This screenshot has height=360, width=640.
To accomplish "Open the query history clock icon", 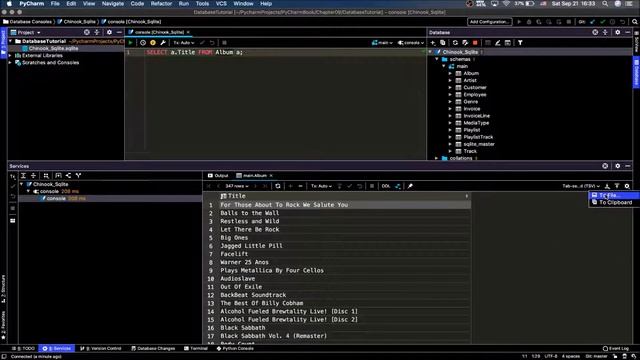I will pos(143,42).
